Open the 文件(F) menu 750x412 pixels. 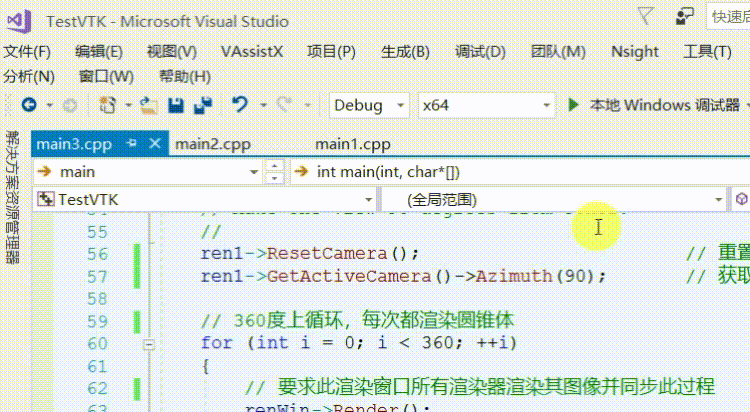click(27, 52)
